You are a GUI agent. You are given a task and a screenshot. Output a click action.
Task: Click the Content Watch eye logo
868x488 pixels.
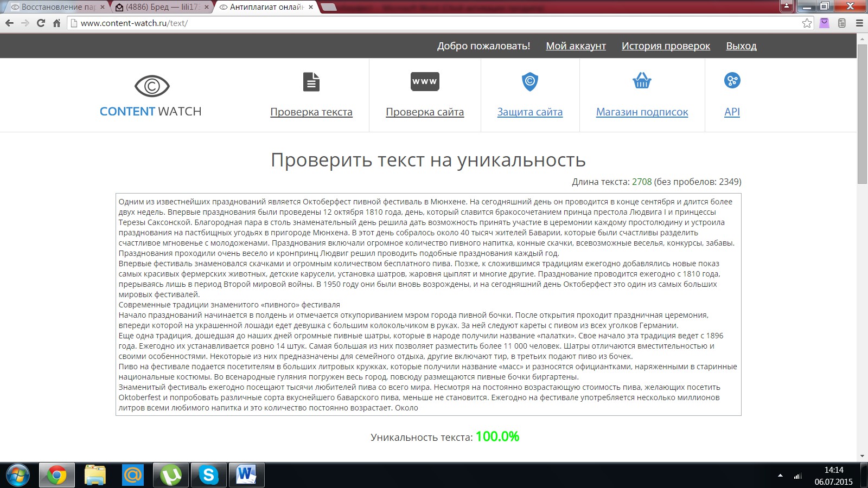pos(152,86)
